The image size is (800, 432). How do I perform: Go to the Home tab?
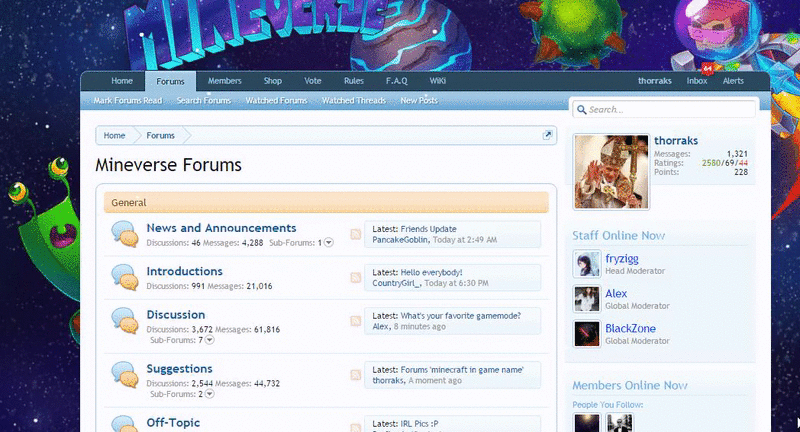122,81
